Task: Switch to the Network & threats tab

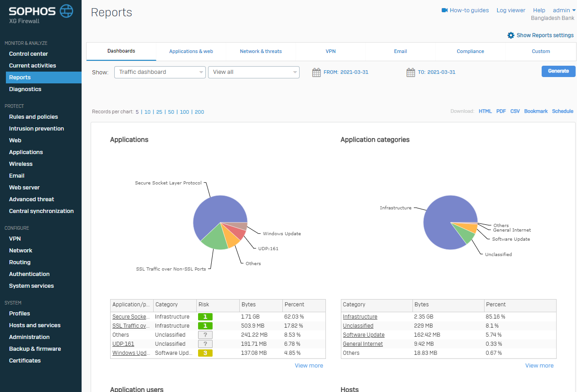Action: coord(261,52)
